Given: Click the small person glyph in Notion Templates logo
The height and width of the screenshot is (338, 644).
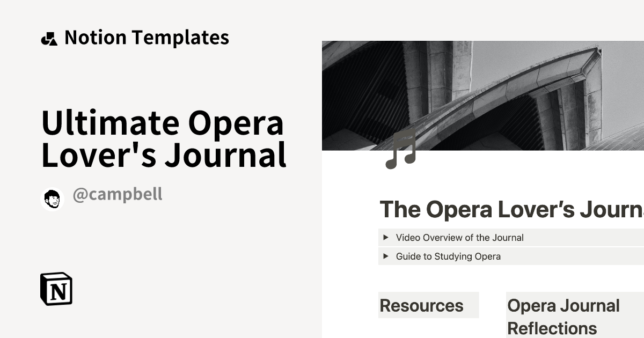Looking at the screenshot, I should tap(49, 38).
